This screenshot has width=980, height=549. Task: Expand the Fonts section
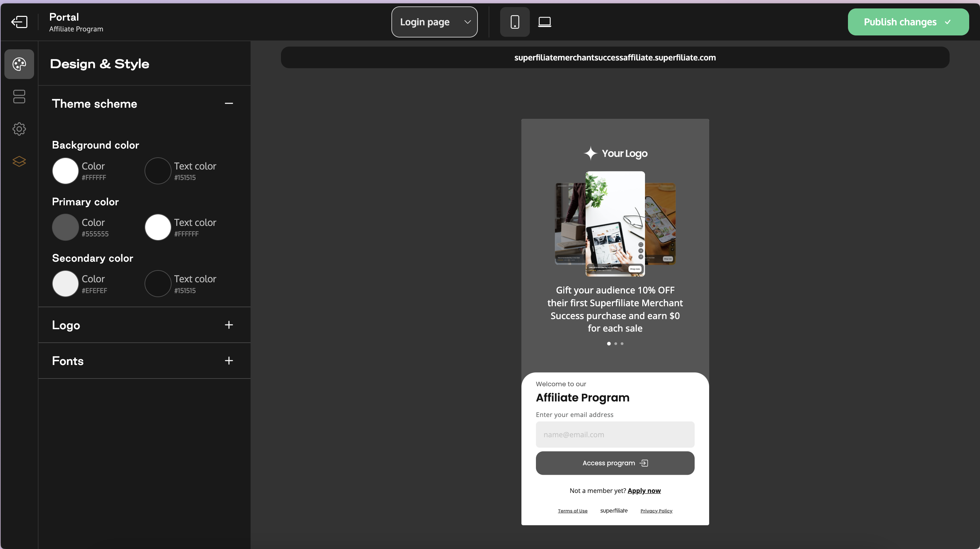[229, 361]
